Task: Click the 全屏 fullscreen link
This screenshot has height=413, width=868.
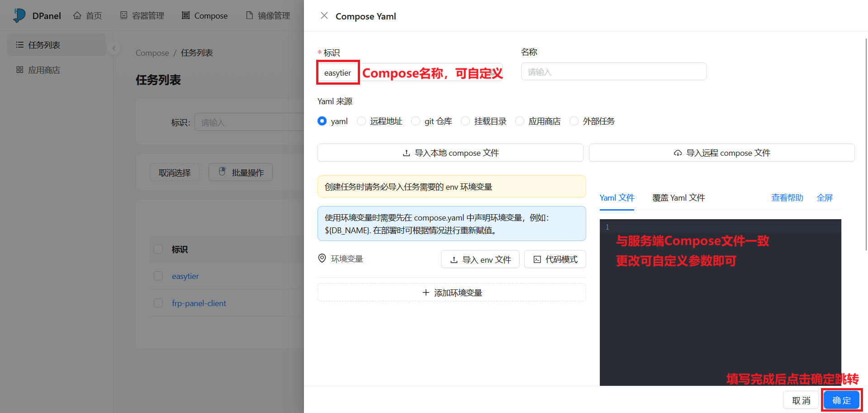Action: [x=825, y=198]
